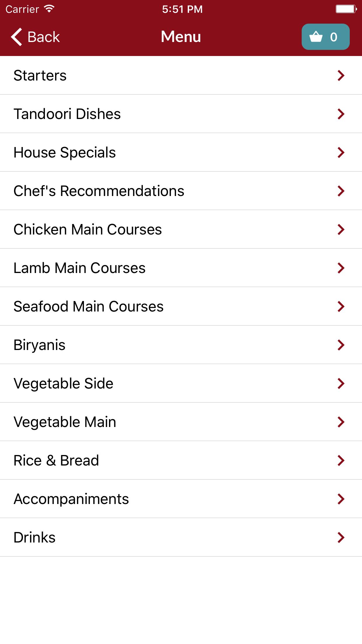Expand Starters using its chevron arrow
362x644 pixels.
341,76
